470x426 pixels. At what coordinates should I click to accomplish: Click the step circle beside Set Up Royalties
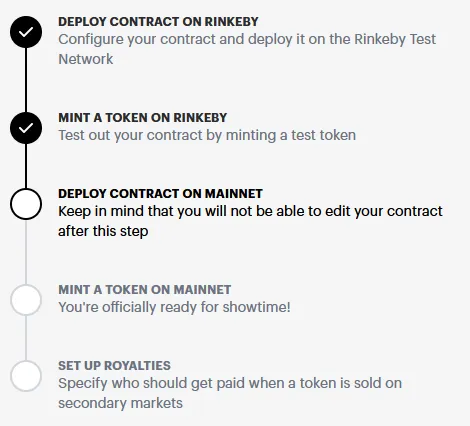coord(26,376)
